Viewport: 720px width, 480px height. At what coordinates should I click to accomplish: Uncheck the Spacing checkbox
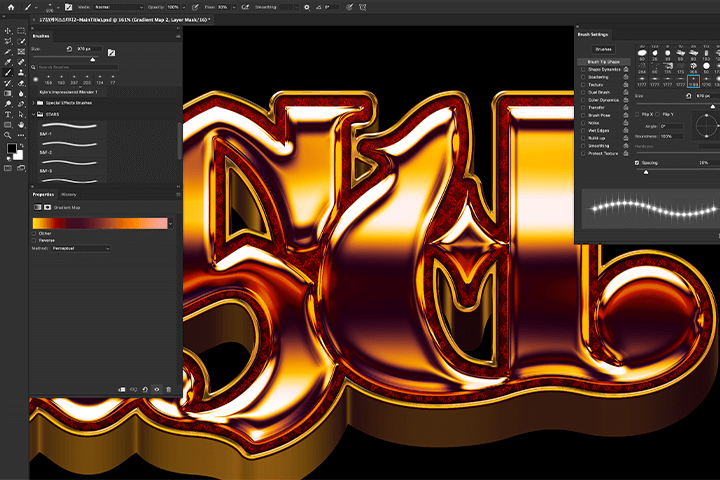[x=637, y=163]
